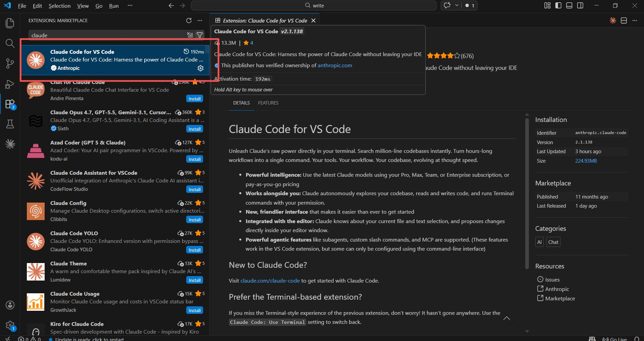Viewport: 644px width, 341px height.
Task: Go forward with the navigation arrow
Action: pos(182,5)
